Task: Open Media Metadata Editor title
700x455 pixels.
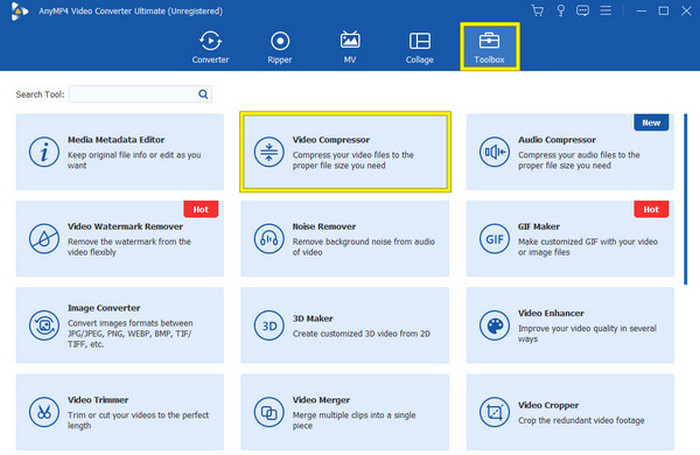Action: (116, 140)
